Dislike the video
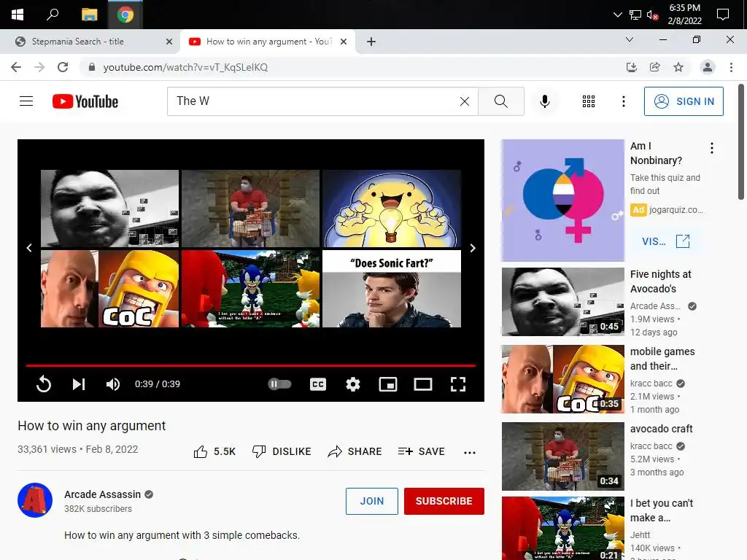The height and width of the screenshot is (560, 747). (x=282, y=451)
